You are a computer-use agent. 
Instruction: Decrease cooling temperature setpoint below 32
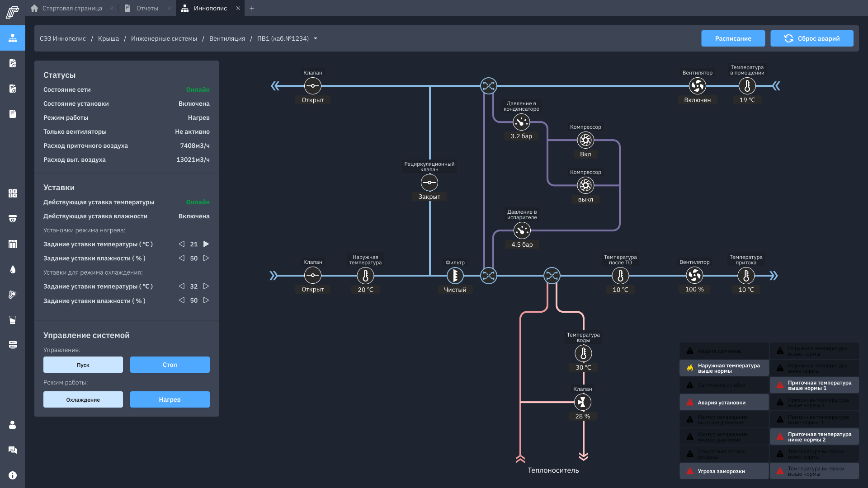point(182,286)
